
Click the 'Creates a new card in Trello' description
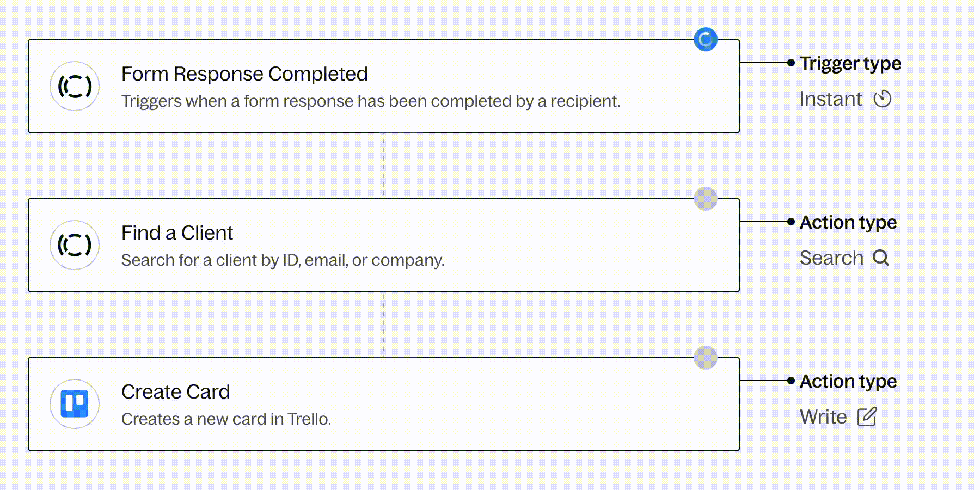[x=226, y=419]
